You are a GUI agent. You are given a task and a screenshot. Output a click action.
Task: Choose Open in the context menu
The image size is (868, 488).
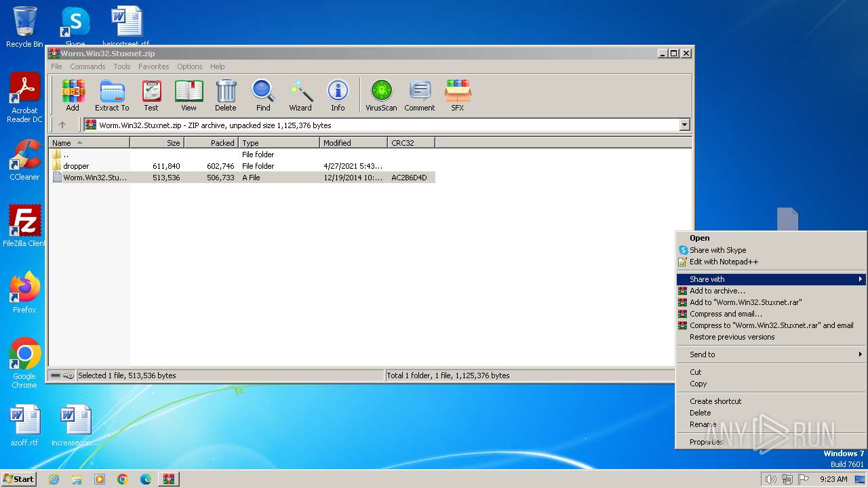[771, 238]
